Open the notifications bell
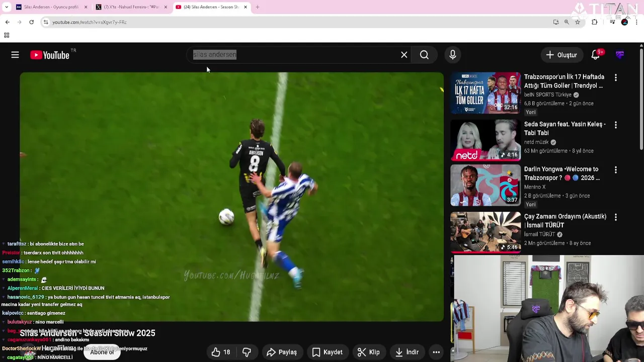644x362 pixels. tap(596, 55)
